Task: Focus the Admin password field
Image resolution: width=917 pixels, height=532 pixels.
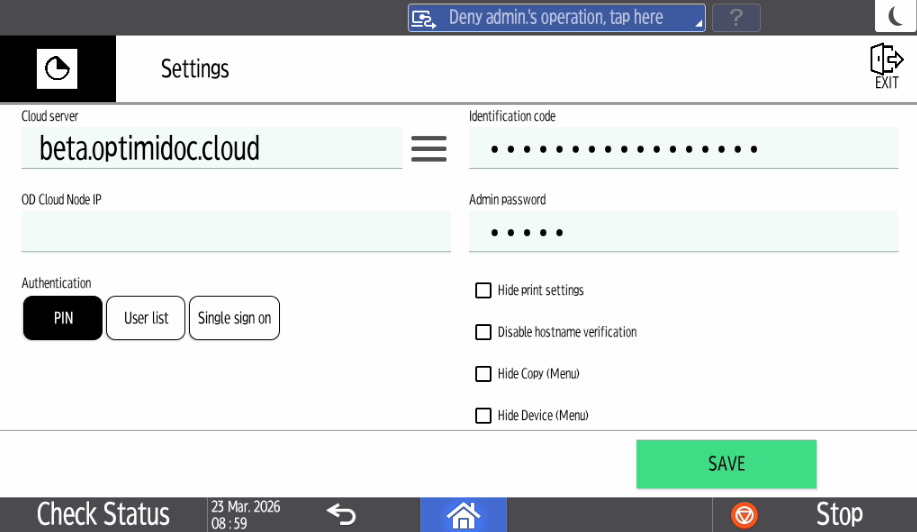Action: click(683, 232)
